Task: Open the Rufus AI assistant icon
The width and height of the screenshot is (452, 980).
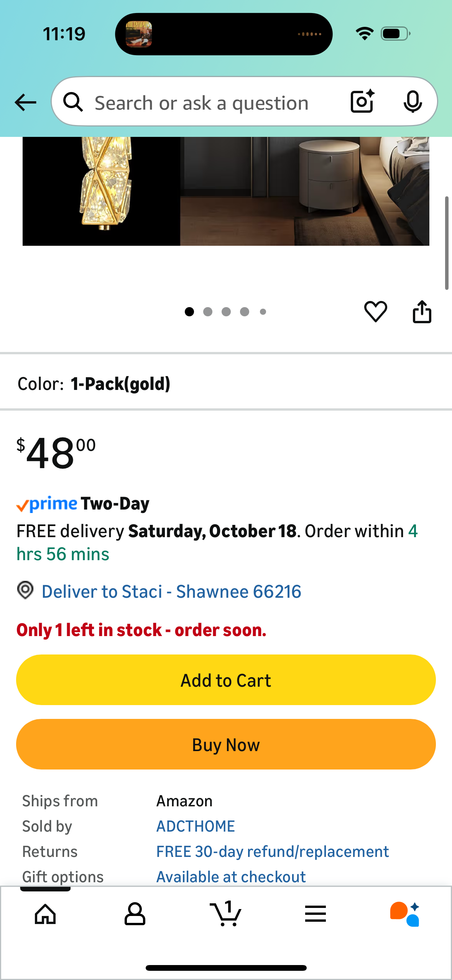Action: coord(405,914)
